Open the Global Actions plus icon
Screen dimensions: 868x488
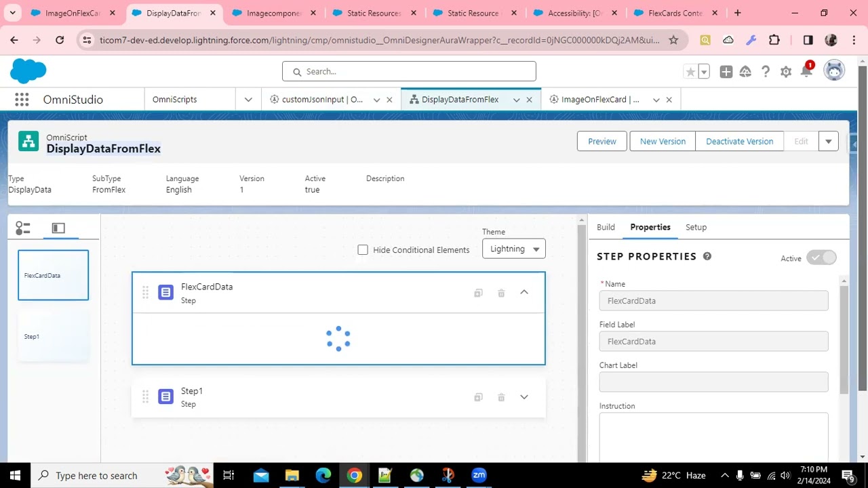[726, 72]
